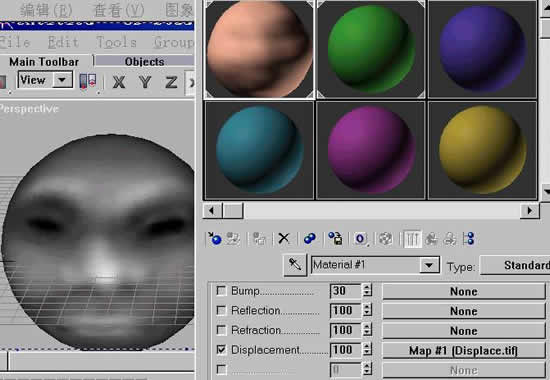This screenshot has height=380, width=550.
Task: Click the Refraction amount field showing 100
Action: pos(345,330)
